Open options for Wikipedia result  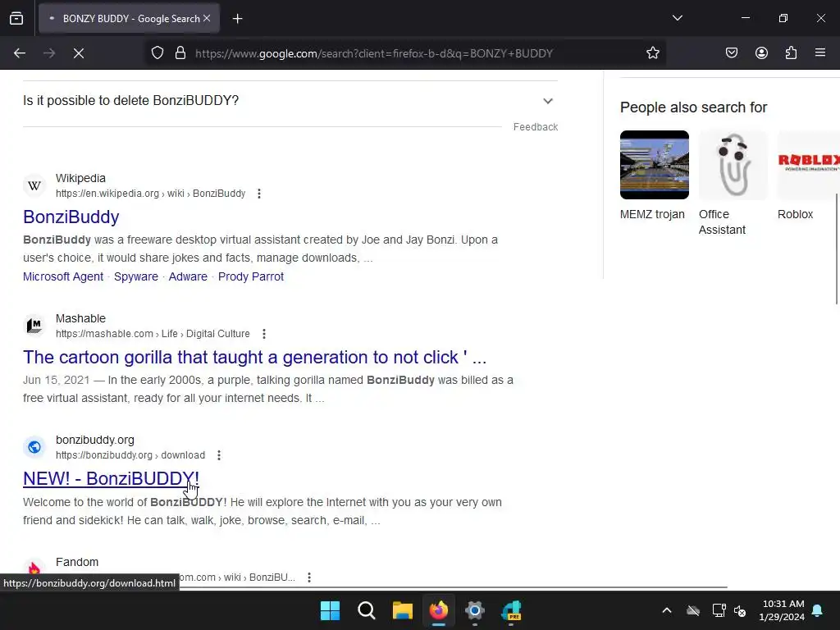259,194
